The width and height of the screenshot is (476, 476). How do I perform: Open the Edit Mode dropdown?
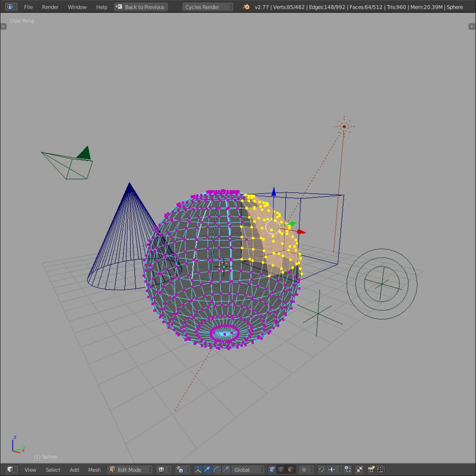(130, 469)
